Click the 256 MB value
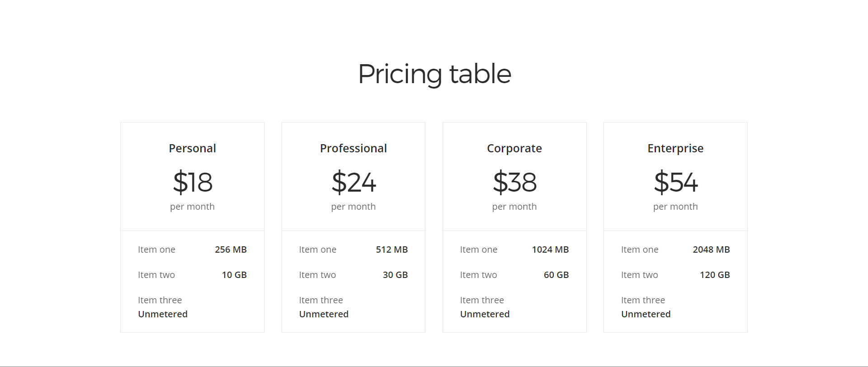This screenshot has height=367, width=868. click(231, 249)
